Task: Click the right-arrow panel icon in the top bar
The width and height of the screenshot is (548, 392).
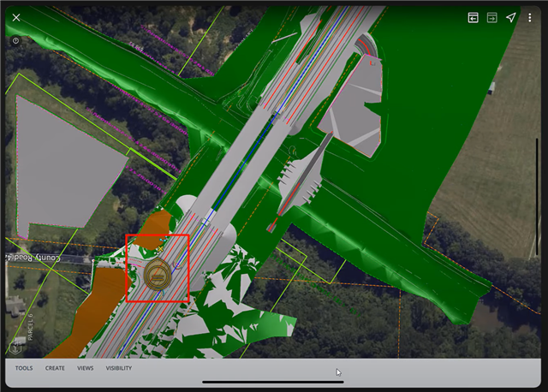Action: pos(492,17)
